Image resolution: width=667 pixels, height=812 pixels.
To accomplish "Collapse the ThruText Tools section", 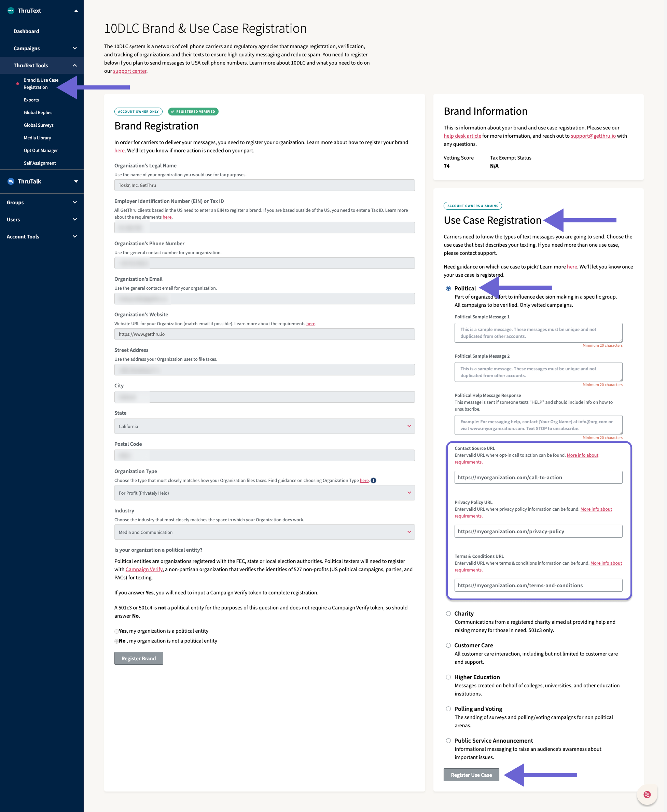I will tap(75, 65).
